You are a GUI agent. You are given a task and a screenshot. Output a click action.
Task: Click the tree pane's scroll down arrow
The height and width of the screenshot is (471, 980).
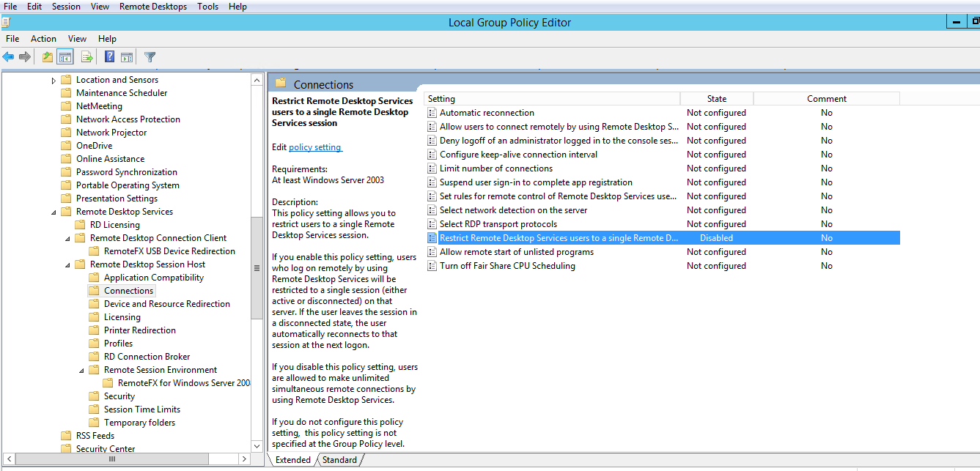pos(257,445)
